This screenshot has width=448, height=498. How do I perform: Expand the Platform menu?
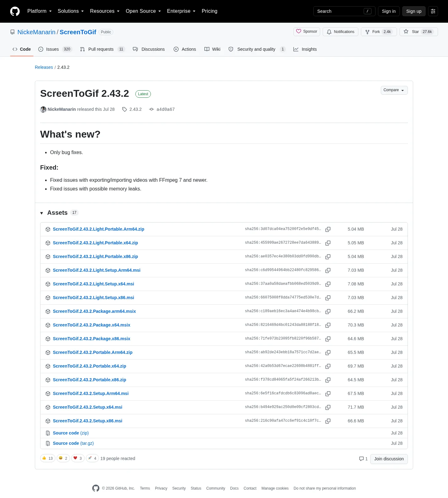40,11
